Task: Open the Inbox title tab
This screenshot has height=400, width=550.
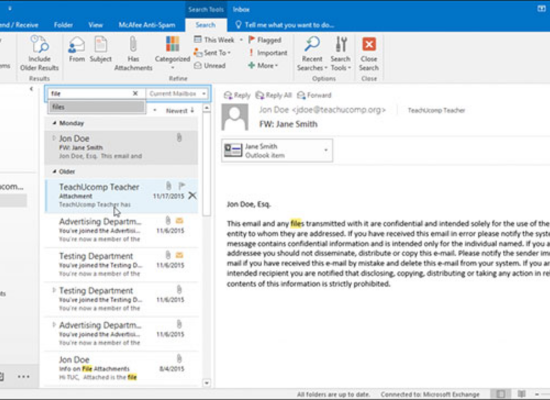Action: pos(241,9)
